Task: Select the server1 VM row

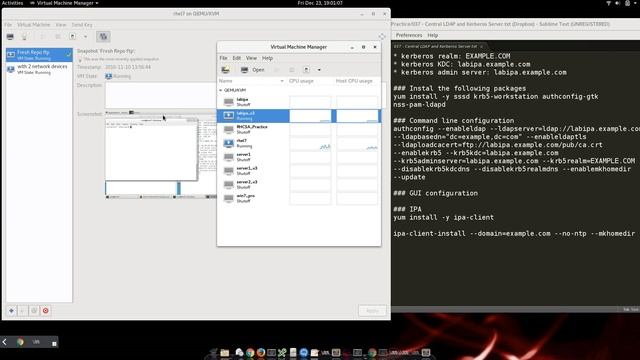Action: tap(299, 157)
